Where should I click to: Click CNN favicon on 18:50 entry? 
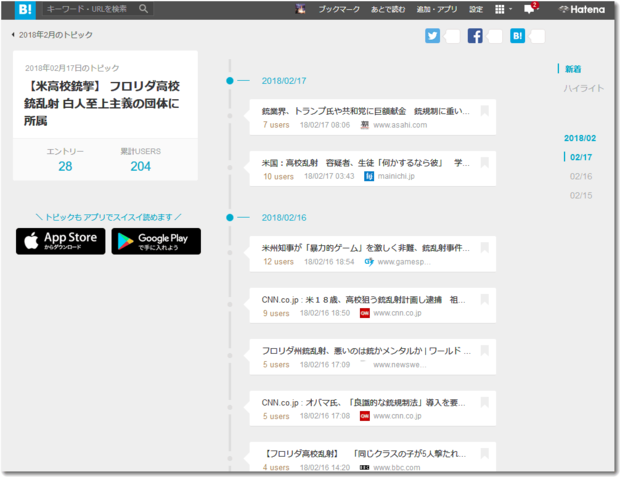coord(365,313)
